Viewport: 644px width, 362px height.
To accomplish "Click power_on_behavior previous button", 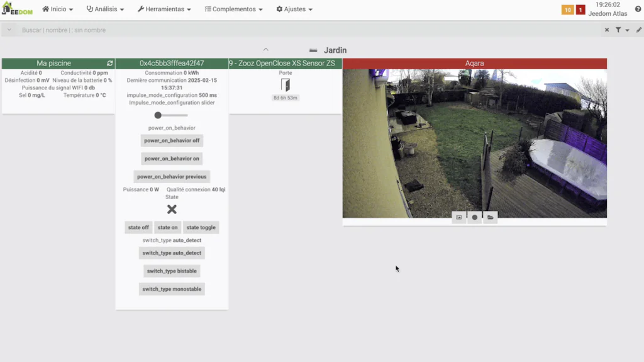I will pyautogui.click(x=172, y=177).
